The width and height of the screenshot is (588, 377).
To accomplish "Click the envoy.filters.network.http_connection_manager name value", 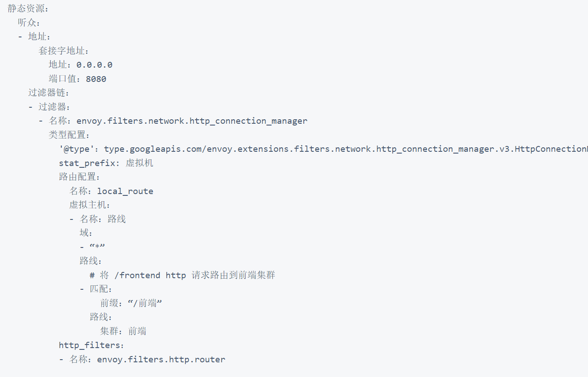I will [192, 121].
